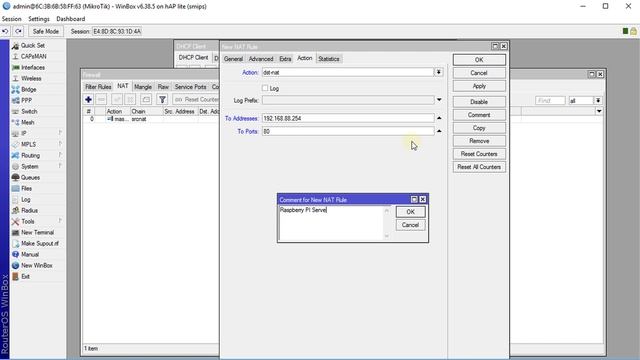Switch to Filter Rules tab in Firewall
Viewport: 640px width, 360px height.
(98, 87)
